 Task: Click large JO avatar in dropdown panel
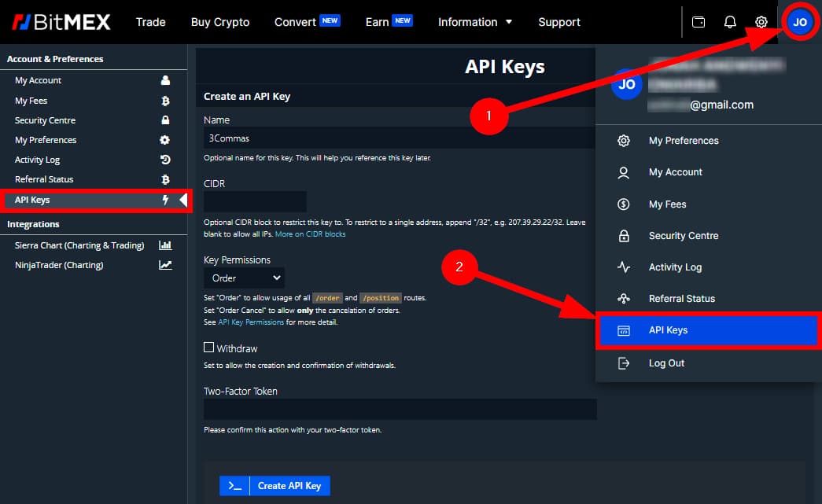(x=626, y=84)
